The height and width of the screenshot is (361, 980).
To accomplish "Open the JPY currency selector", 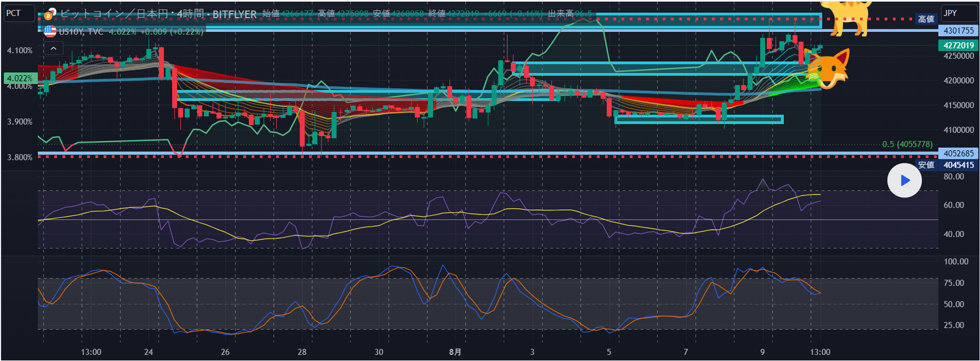I will (959, 13).
